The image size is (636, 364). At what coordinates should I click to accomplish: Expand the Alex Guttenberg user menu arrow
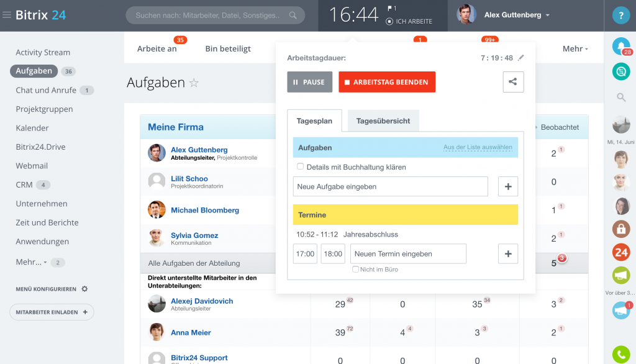[548, 16]
